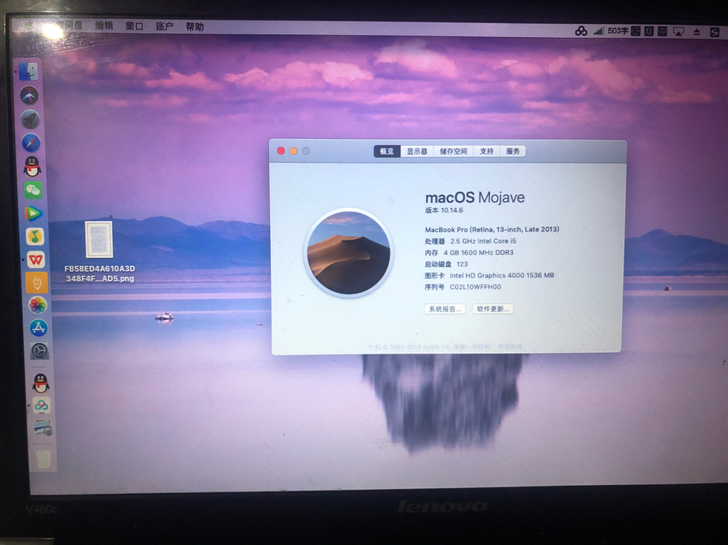Image resolution: width=728 pixels, height=545 pixels.
Task: Click the 2.5 GHz Intel Core i5 value
Action: click(483, 241)
